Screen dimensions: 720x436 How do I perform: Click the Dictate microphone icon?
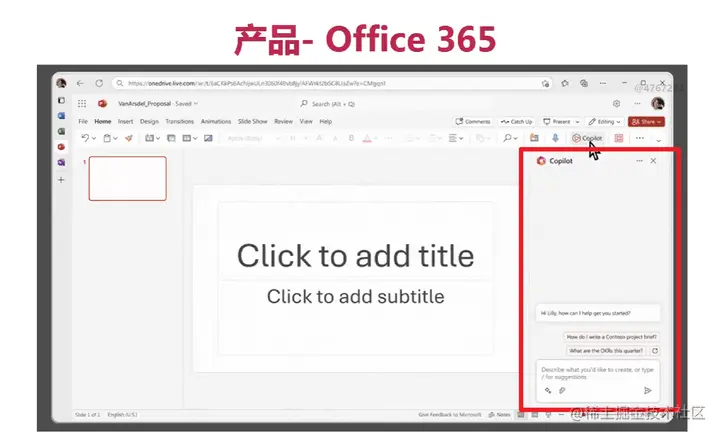click(x=555, y=138)
